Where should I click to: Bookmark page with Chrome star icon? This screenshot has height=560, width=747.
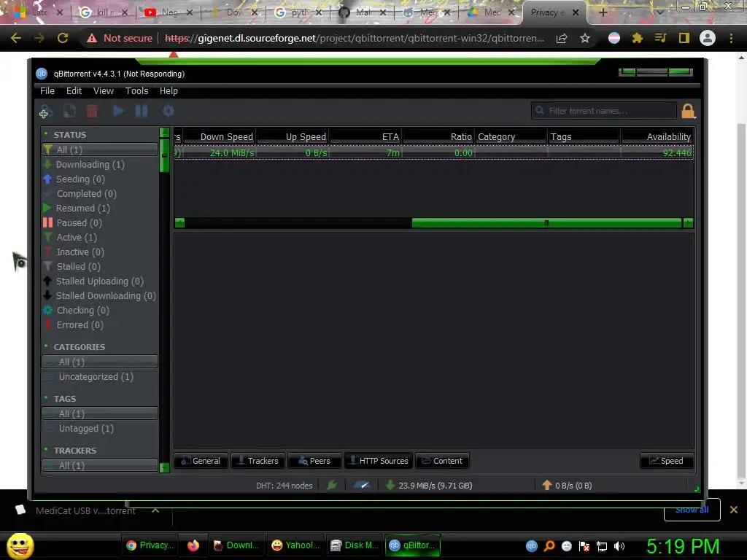point(585,38)
